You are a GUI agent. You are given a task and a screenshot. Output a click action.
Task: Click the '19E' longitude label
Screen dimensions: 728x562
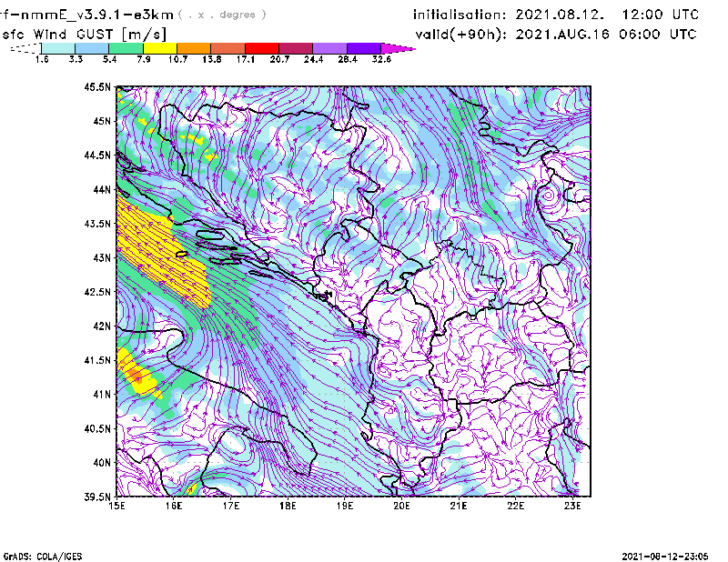click(x=345, y=506)
